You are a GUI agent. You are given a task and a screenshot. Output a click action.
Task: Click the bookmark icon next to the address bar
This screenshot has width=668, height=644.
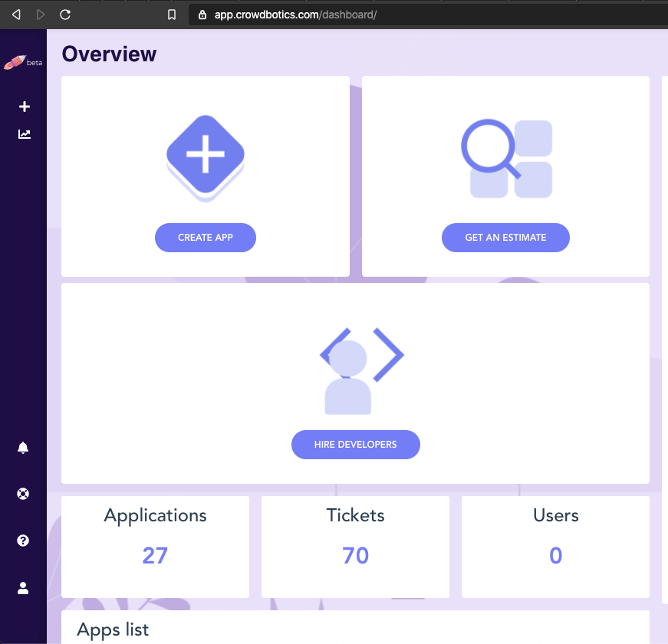pyautogui.click(x=171, y=14)
